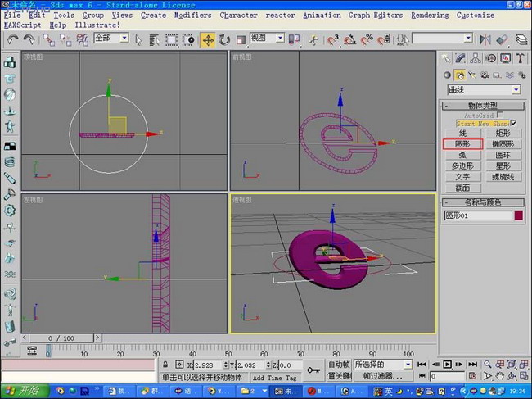
Task: Toggle the 自动帧 auto key button
Action: [339, 365]
